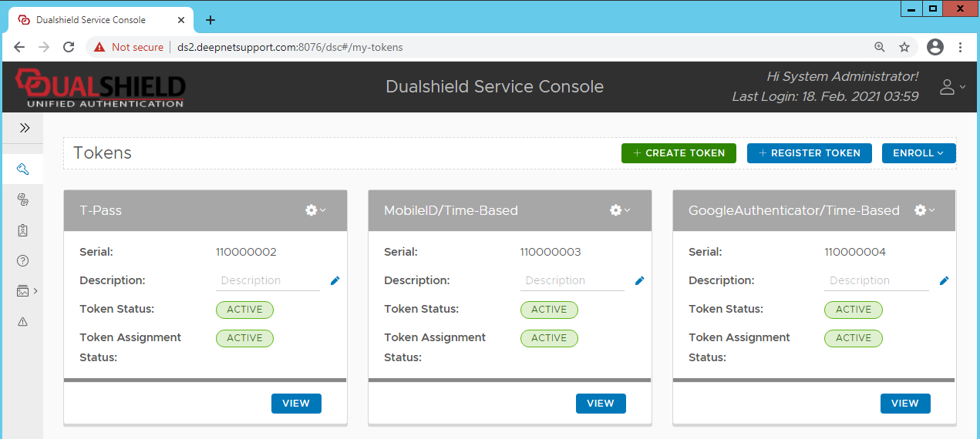The height and width of the screenshot is (439, 980).
Task: Open the T-Pass gear settings dropdown
Action: pyautogui.click(x=315, y=210)
